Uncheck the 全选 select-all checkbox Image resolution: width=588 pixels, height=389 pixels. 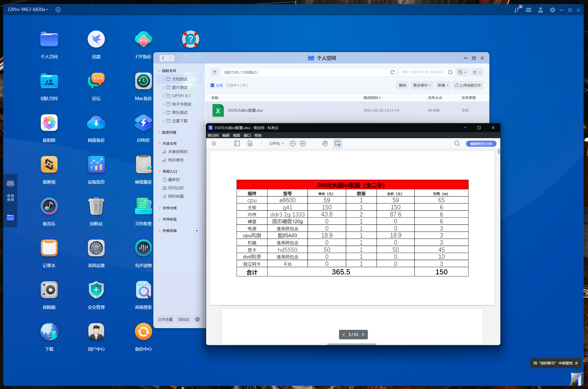[x=213, y=85]
